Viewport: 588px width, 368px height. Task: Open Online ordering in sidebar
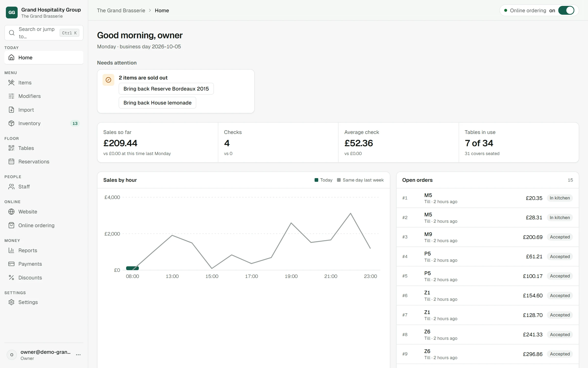[x=44, y=225]
